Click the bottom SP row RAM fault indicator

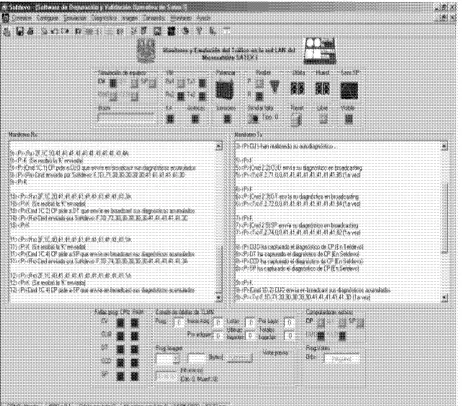134,376
